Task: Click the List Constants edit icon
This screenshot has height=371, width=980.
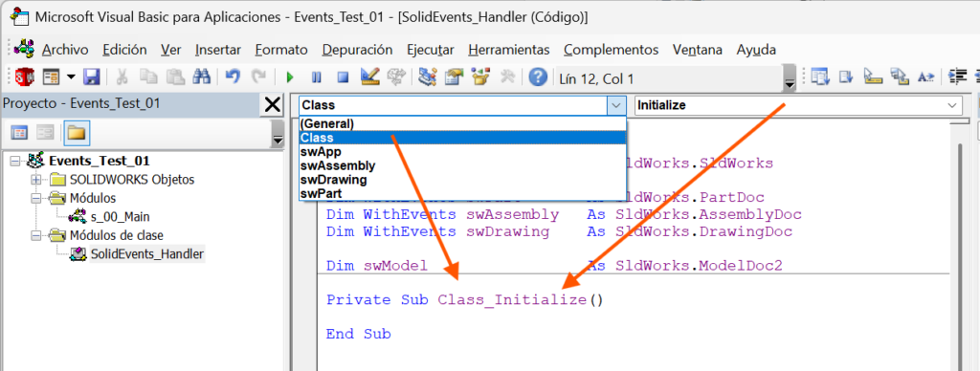Action: point(846,77)
